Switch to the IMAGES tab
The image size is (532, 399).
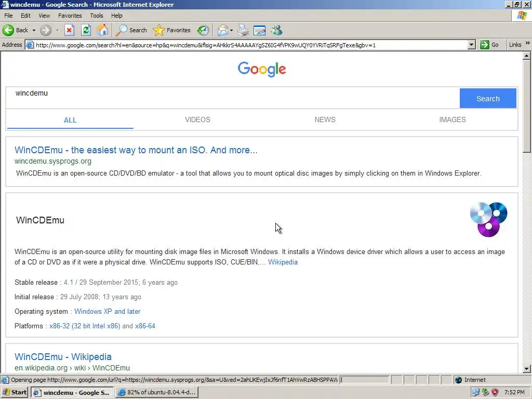click(453, 120)
